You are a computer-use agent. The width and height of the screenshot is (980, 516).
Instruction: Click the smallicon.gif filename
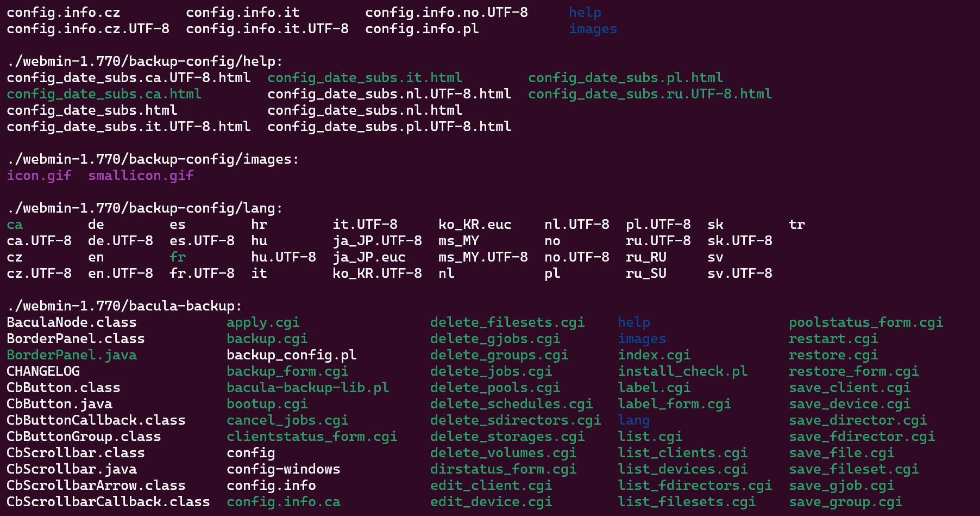(x=141, y=176)
